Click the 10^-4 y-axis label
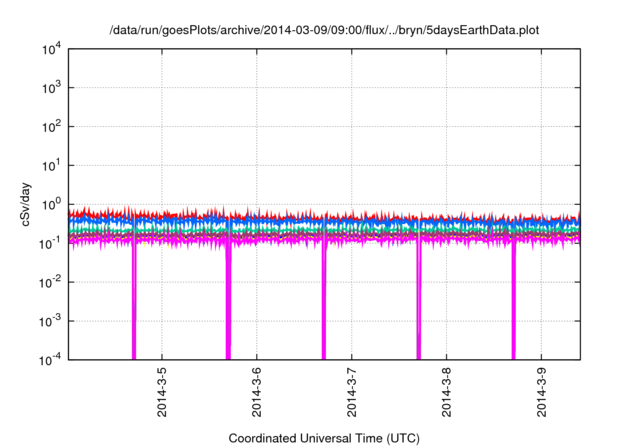Viewport: 640px width, 448px height. (50, 360)
